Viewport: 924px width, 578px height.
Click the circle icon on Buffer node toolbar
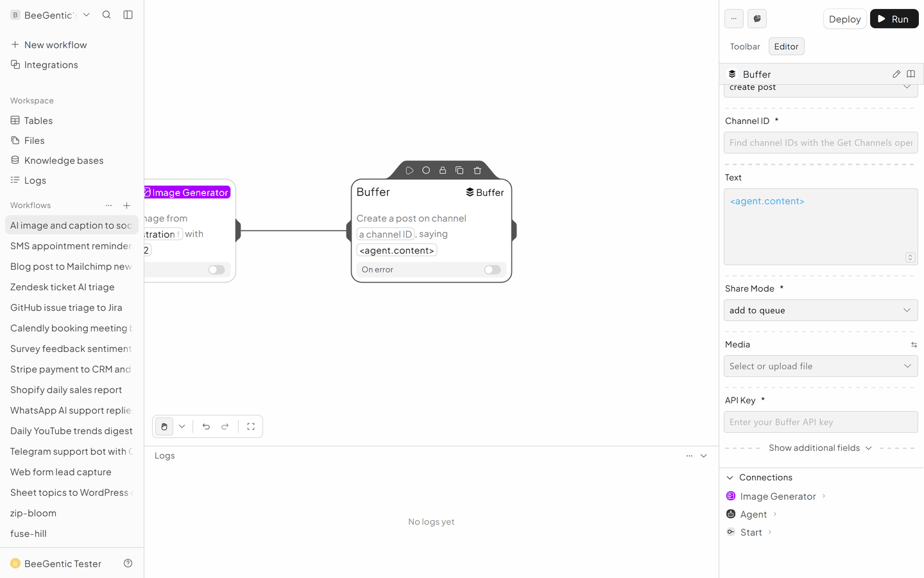point(426,170)
